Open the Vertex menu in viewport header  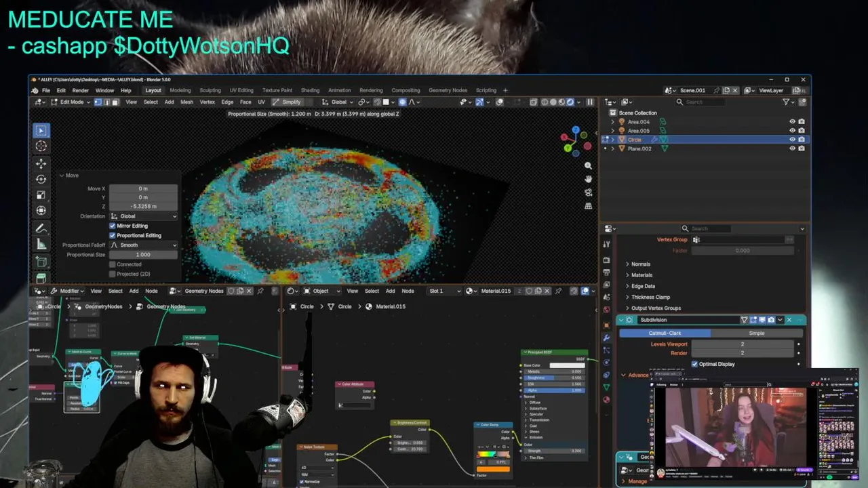(x=208, y=102)
